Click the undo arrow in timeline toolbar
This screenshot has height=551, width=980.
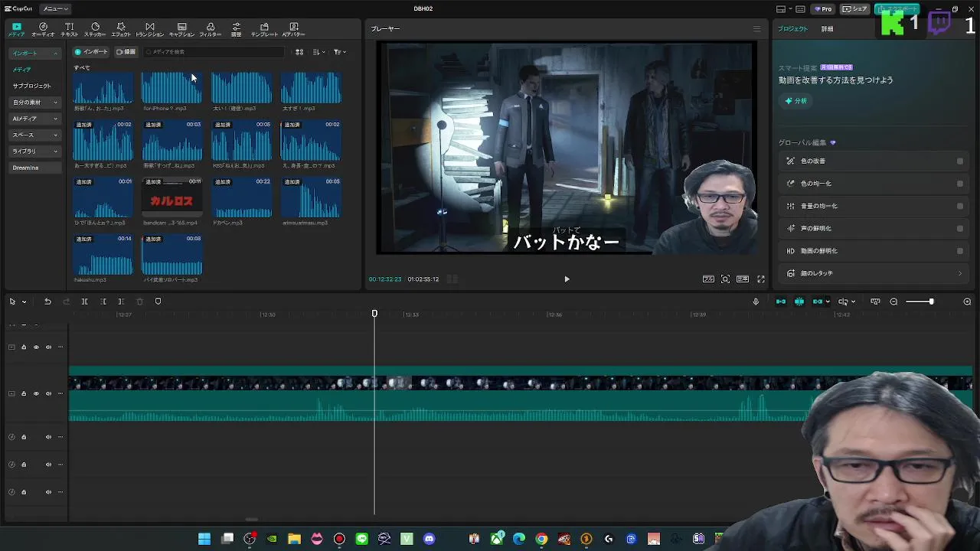[47, 302]
